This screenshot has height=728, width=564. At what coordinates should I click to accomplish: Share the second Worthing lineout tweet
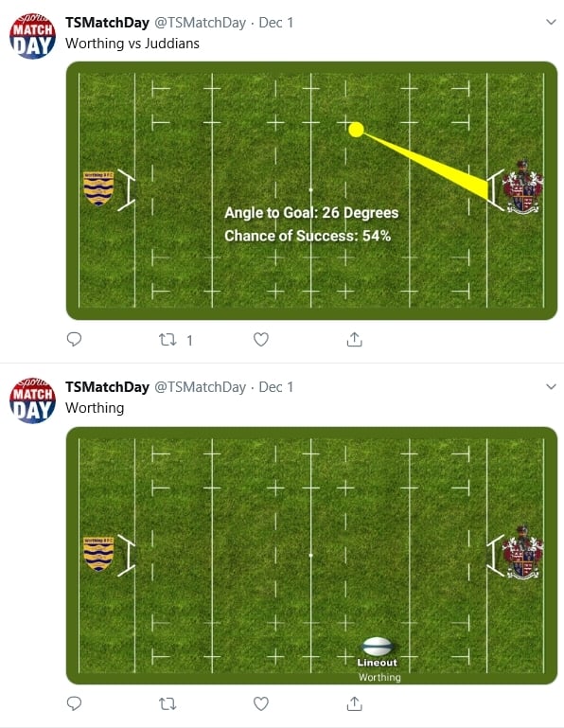(354, 703)
